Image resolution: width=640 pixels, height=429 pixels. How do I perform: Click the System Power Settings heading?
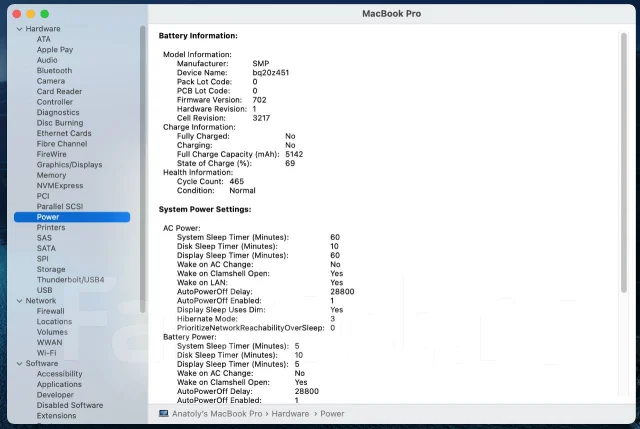click(205, 209)
